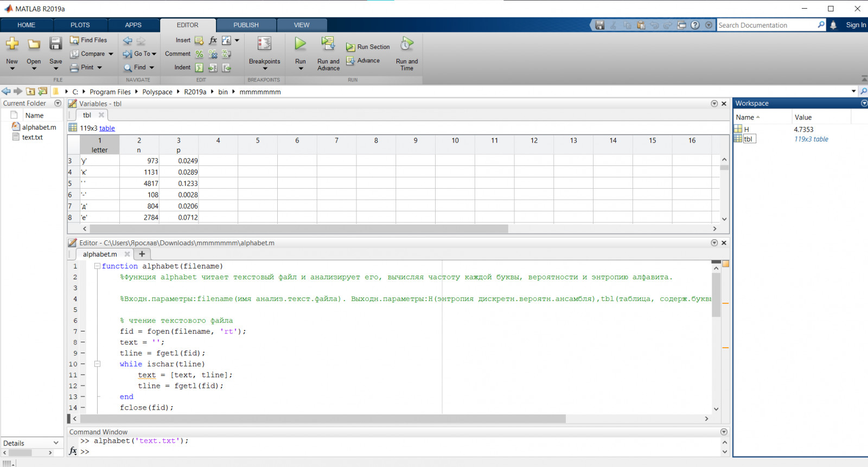Switch to the PLOTS tab

coord(80,25)
